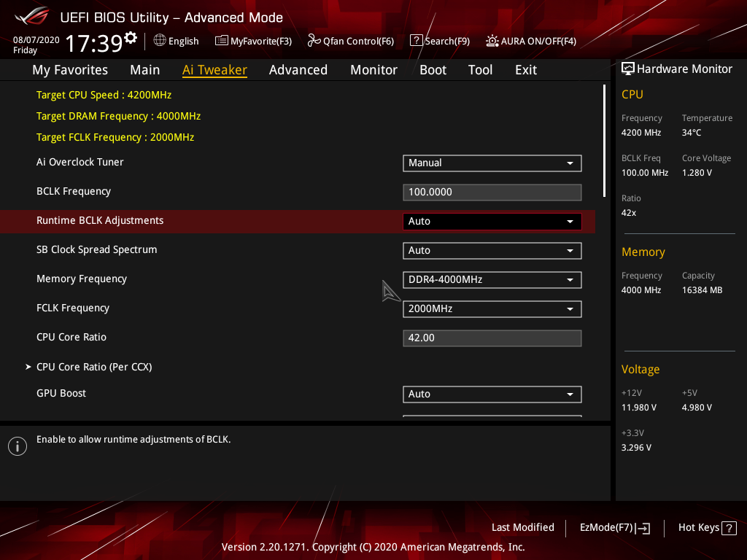The width and height of the screenshot is (747, 560).
Task: Select the Ai Tweaker tab
Action: click(x=215, y=70)
